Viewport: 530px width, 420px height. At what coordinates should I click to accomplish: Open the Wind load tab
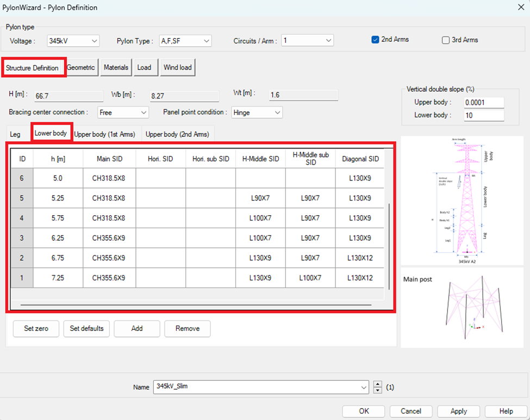177,67
